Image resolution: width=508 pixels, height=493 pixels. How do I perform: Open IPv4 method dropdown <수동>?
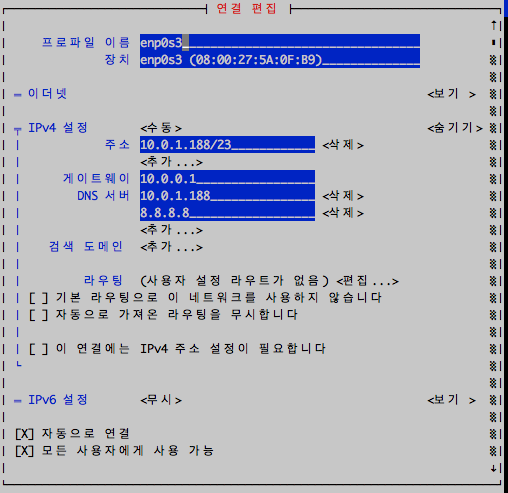click(x=161, y=128)
